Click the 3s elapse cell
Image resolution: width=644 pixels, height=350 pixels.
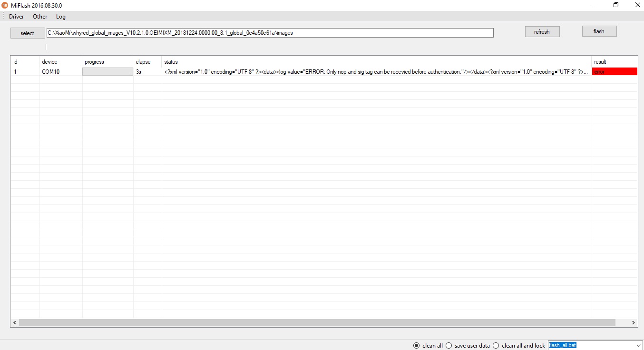(x=147, y=72)
